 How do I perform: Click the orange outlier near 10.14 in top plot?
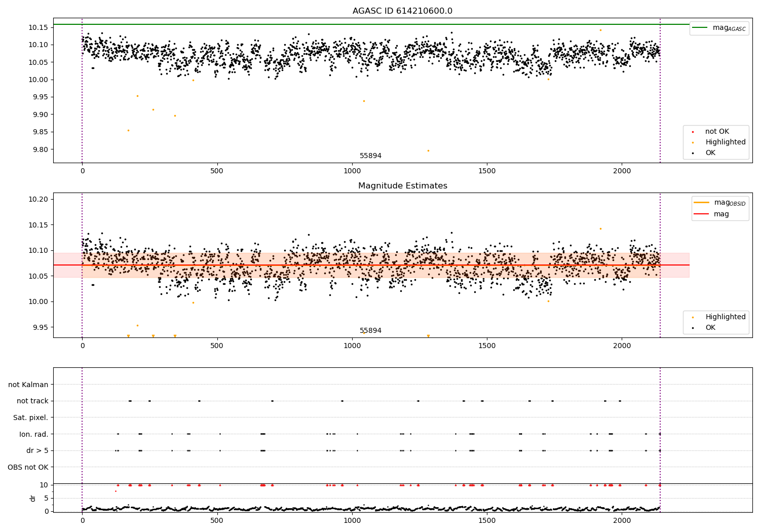pyautogui.click(x=600, y=30)
